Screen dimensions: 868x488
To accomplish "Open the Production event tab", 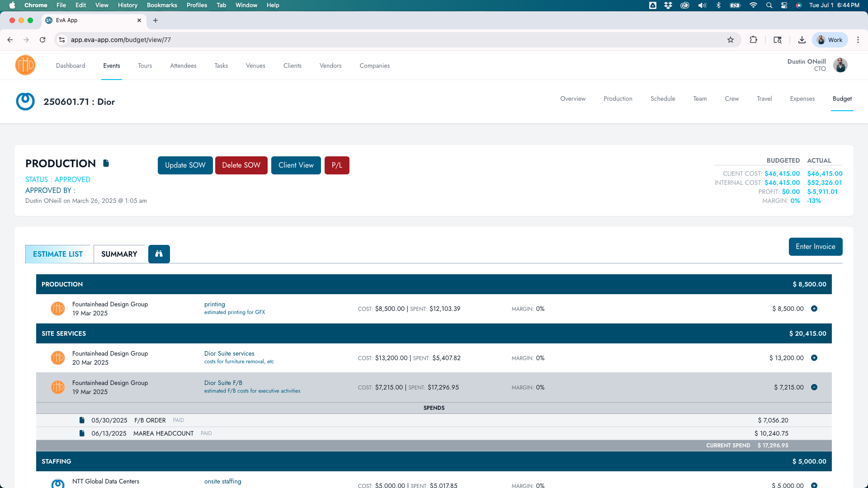I will pos(618,99).
